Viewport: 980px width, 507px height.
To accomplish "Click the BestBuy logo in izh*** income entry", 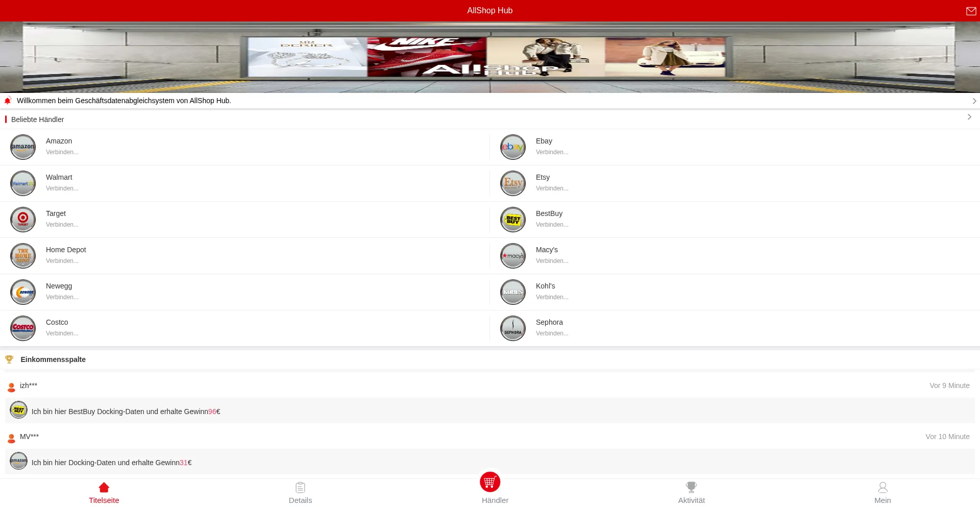I will point(19,410).
